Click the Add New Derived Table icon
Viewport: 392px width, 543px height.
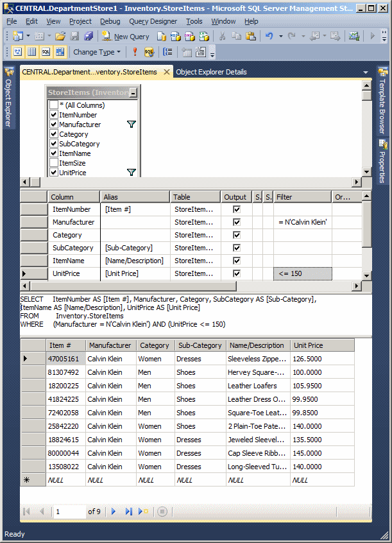201,52
